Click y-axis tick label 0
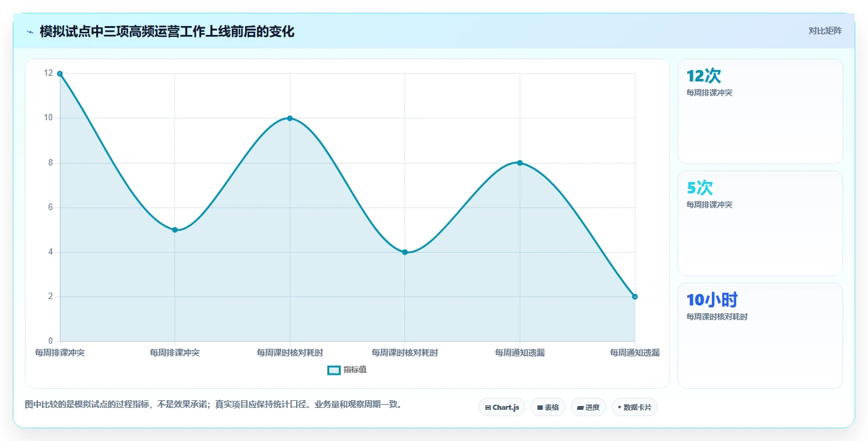This screenshot has width=868, height=441. pyautogui.click(x=51, y=340)
